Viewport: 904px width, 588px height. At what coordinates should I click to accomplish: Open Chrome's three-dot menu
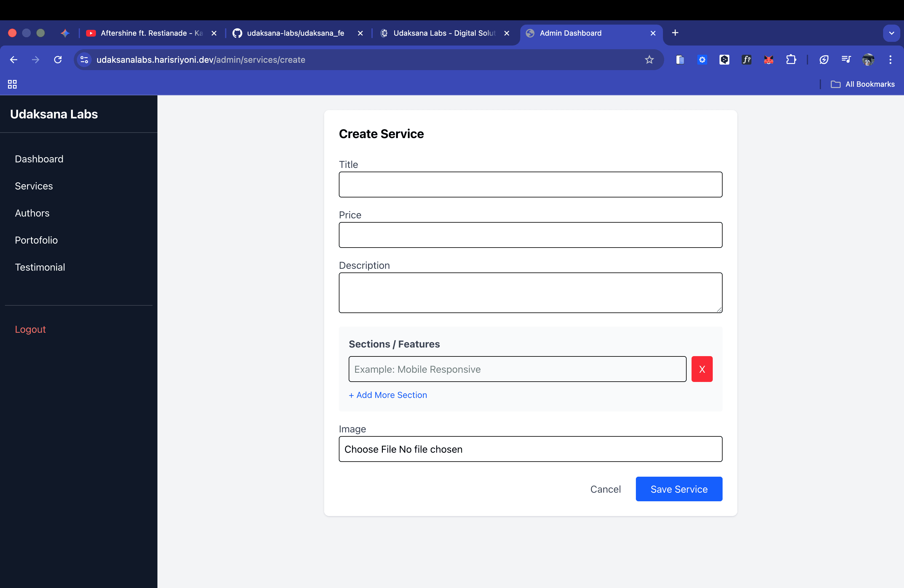point(890,60)
